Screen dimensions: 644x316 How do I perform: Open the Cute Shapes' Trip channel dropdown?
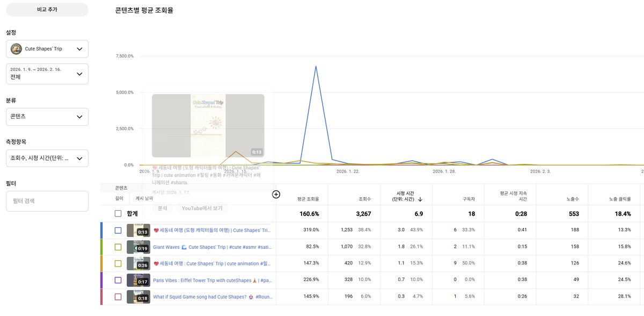[x=47, y=49]
